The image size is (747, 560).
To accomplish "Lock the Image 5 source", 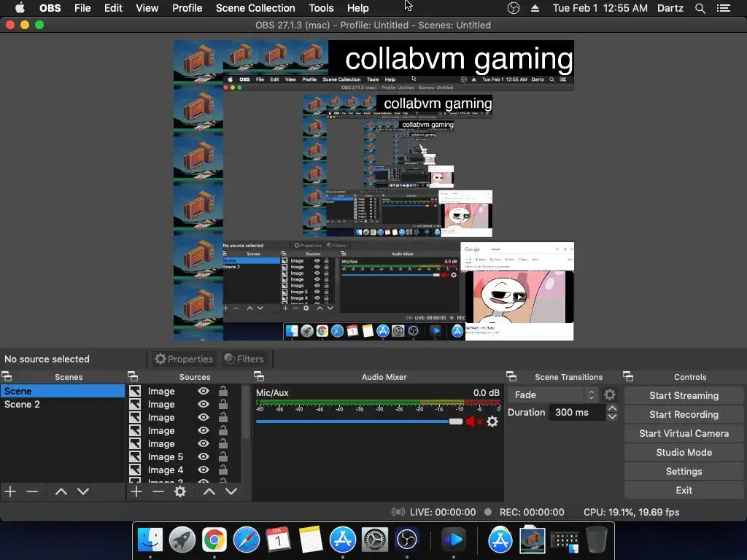I will [x=223, y=456].
